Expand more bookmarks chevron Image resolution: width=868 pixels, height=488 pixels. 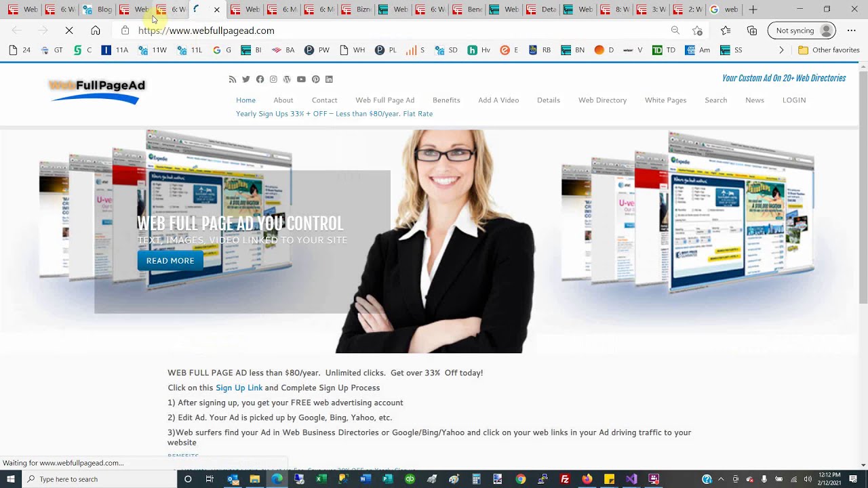coord(781,50)
